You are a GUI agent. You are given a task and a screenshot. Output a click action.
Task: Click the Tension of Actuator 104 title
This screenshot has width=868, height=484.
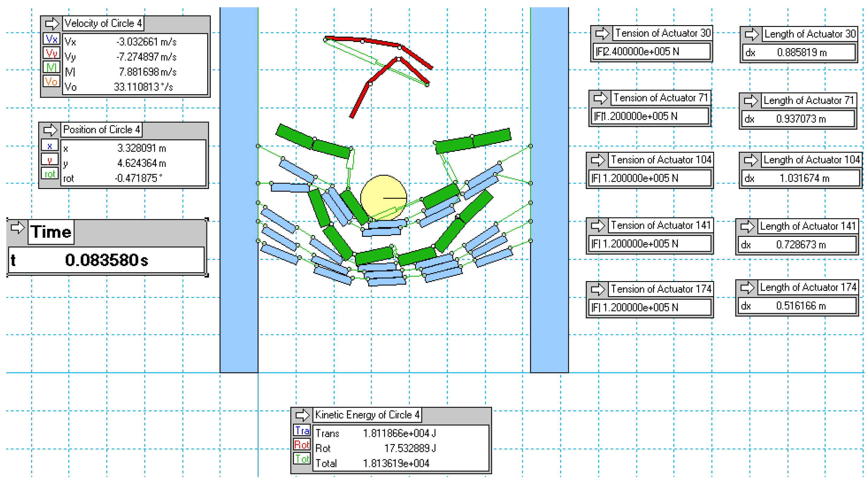(661, 160)
